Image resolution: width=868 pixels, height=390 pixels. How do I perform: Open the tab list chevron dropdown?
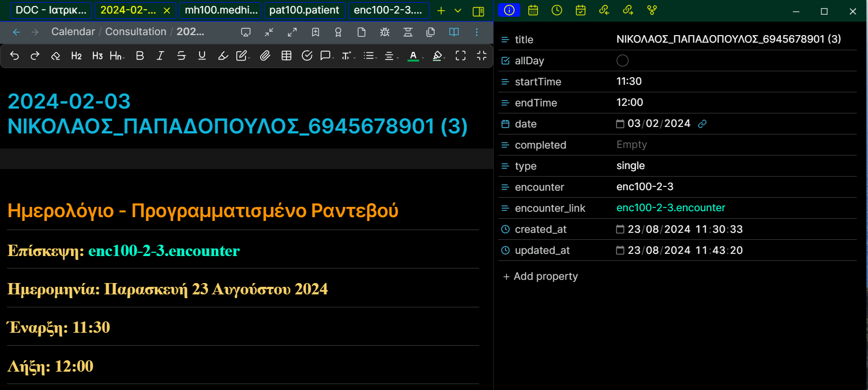click(x=458, y=11)
